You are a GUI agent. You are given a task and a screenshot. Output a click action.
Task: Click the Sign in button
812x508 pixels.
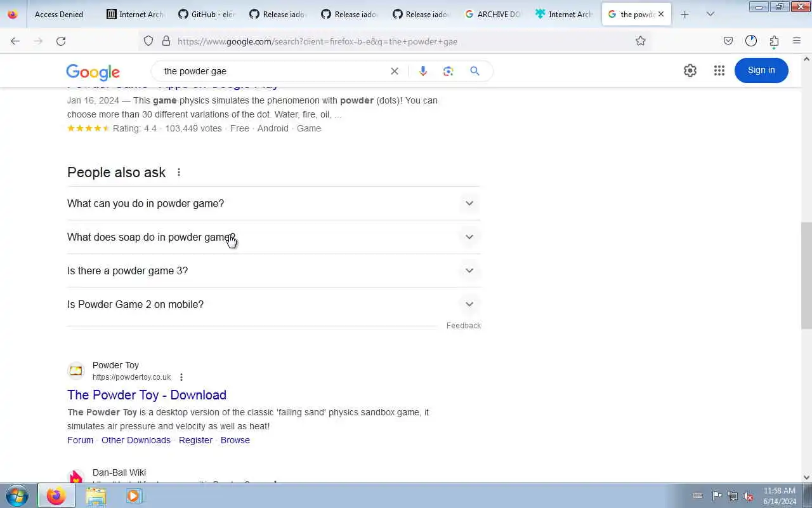click(x=761, y=70)
